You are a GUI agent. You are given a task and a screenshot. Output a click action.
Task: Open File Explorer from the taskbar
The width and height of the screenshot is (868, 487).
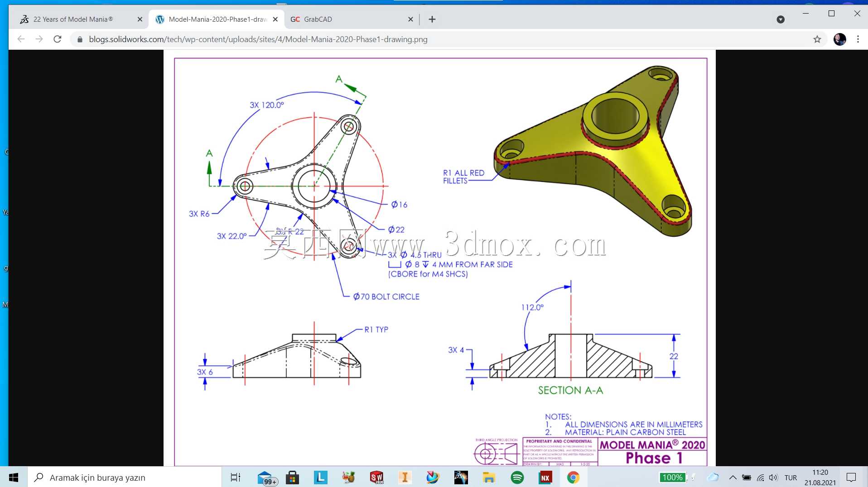click(x=489, y=477)
